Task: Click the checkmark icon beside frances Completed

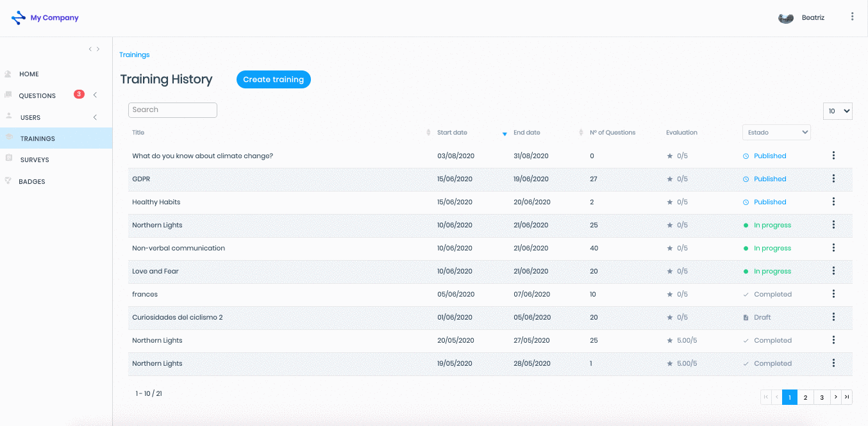Action: coord(746,295)
